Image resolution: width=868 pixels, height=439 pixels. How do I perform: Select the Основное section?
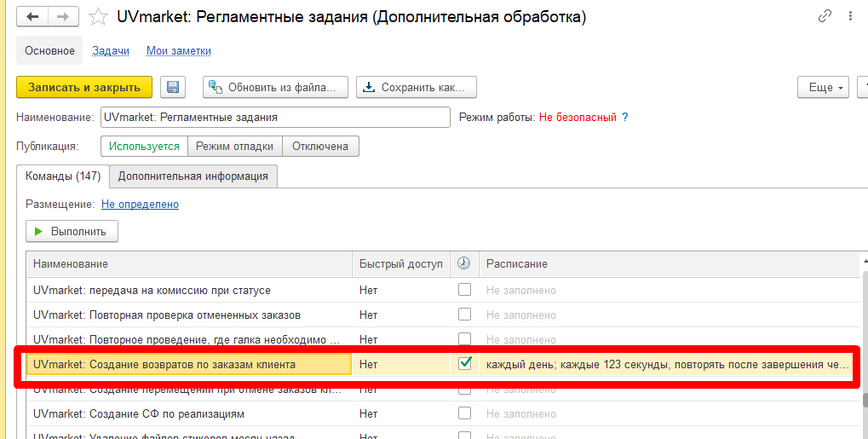[49, 50]
